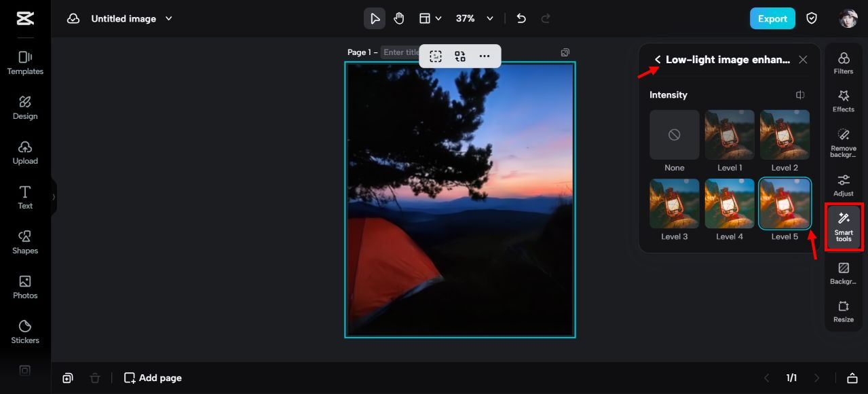Collapse the left sidebar handle
This screenshot has height=394, width=868.
click(x=54, y=197)
